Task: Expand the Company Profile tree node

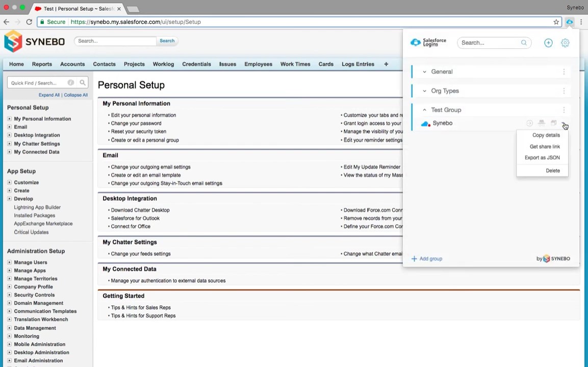Action: (9, 286)
